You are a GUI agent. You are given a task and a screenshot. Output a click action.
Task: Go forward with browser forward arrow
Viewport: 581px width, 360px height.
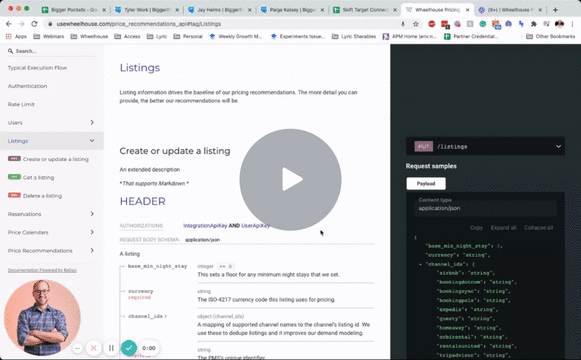pos(21,24)
